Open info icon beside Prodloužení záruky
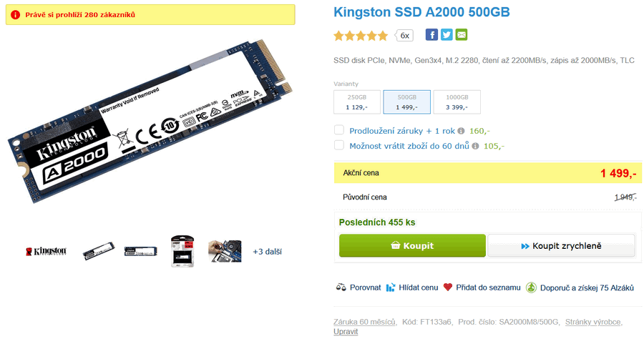 click(462, 131)
